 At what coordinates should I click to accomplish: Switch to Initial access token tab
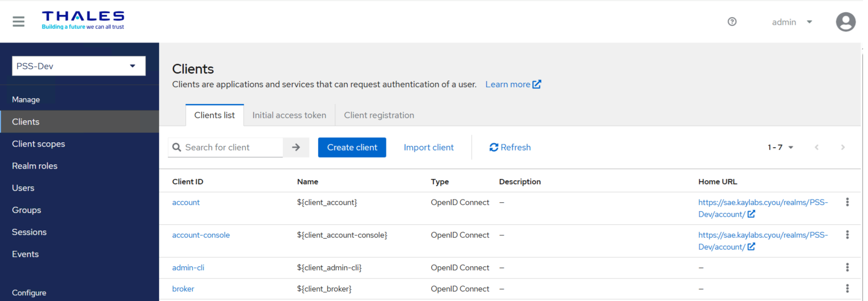(x=289, y=115)
